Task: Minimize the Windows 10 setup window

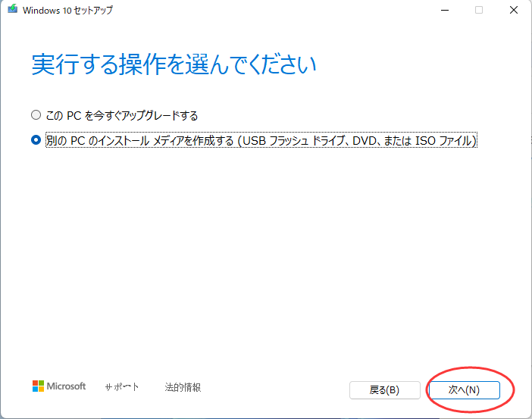Action: [443, 11]
